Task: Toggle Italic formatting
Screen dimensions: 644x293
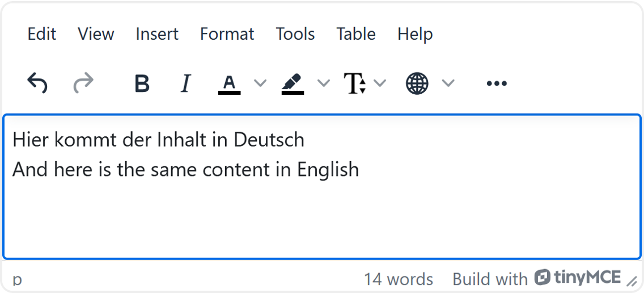Action: tap(185, 83)
